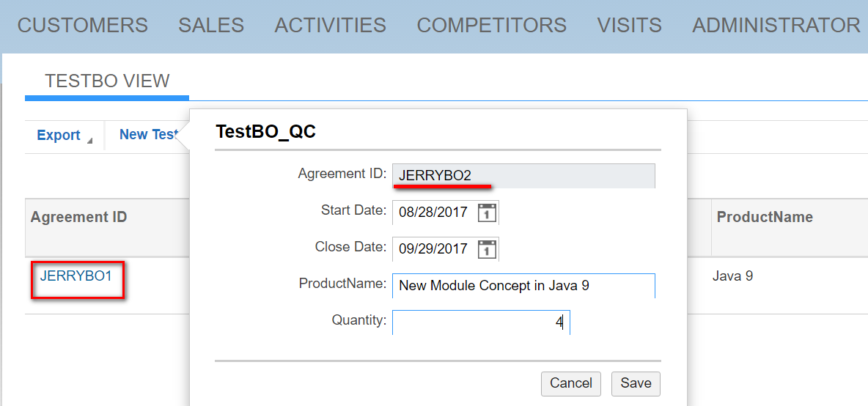Save the TestBO_QC quick create form
868x406 pixels.
(x=636, y=383)
